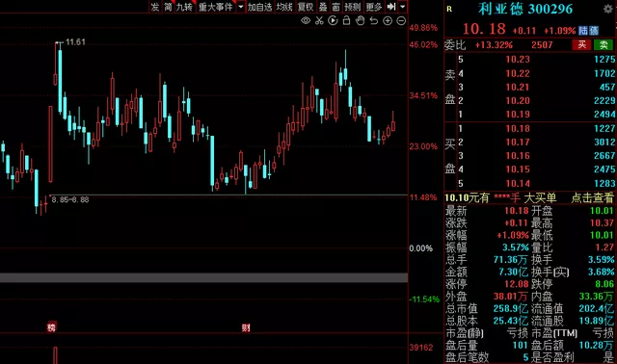Select the scissors cut tool
The width and height of the screenshot is (617, 364).
pyautogui.click(x=319, y=21)
